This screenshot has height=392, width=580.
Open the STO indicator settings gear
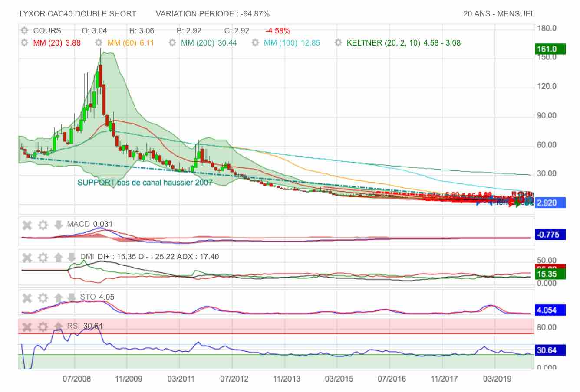point(43,298)
